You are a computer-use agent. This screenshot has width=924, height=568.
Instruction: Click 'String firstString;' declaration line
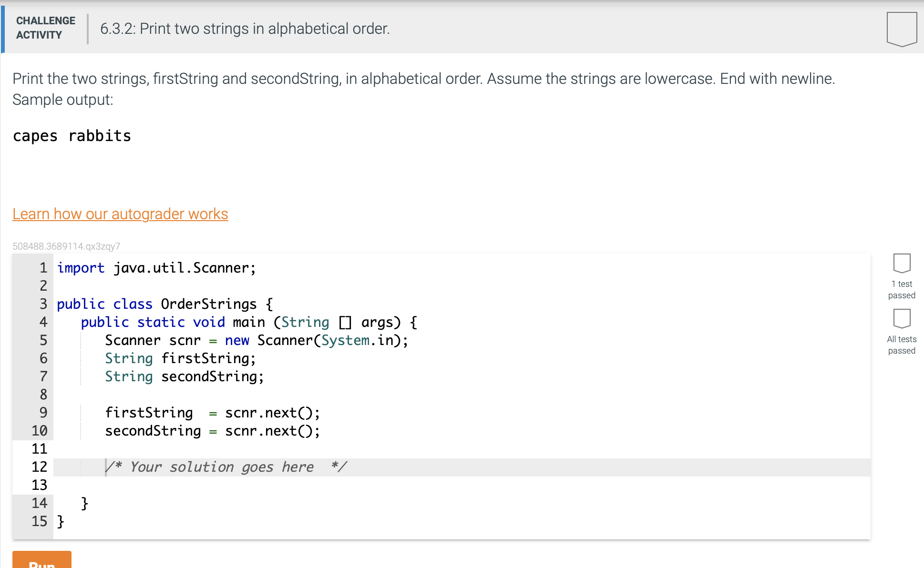point(180,358)
